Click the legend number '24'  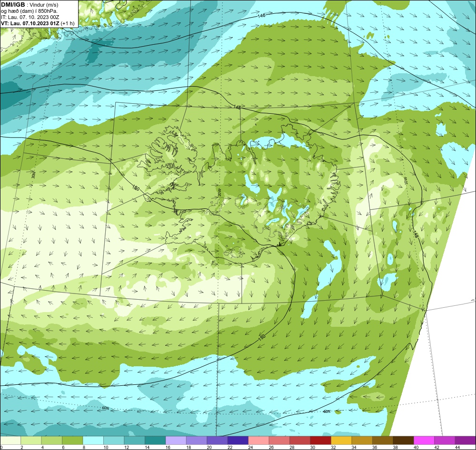pyautogui.click(x=250, y=447)
